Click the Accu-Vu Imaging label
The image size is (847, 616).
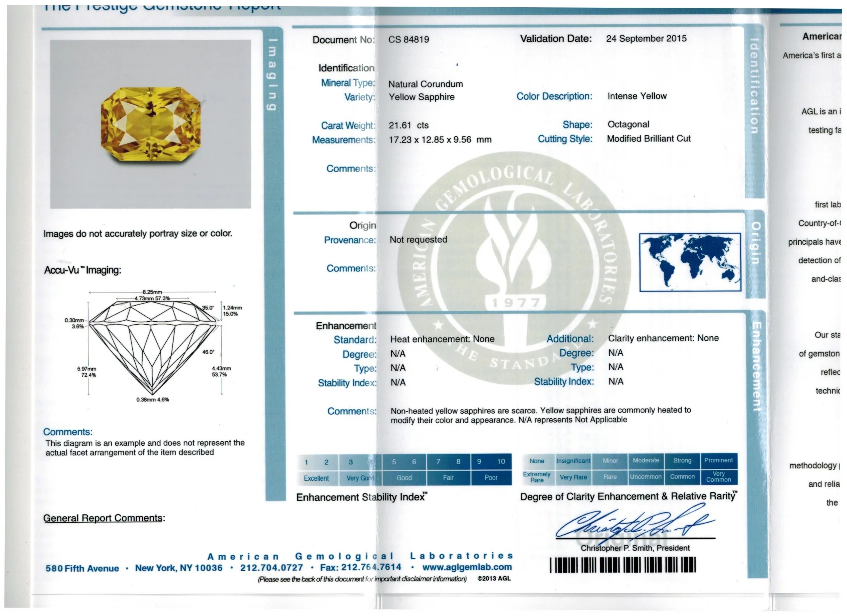[82, 270]
